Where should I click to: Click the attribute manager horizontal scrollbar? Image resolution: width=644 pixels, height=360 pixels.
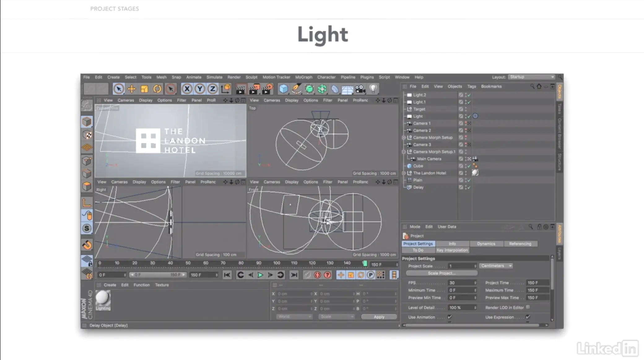tap(473, 325)
